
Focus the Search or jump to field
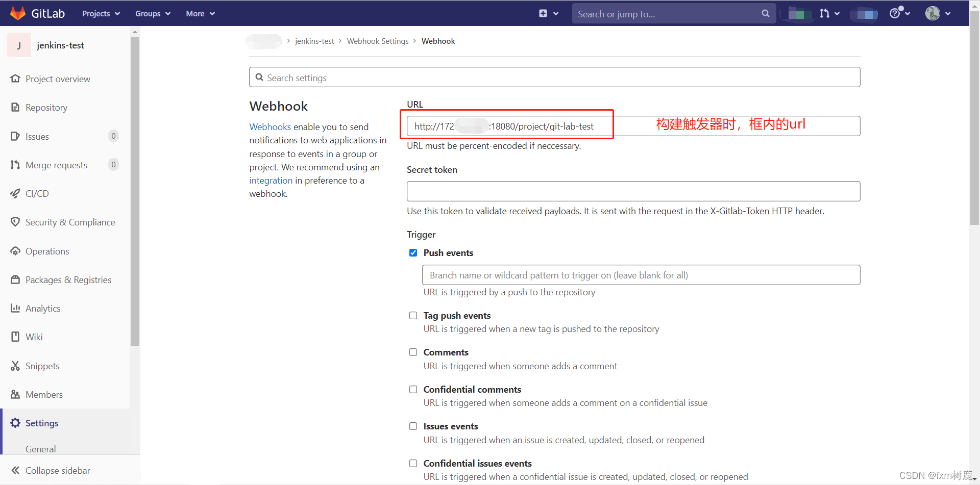point(674,14)
